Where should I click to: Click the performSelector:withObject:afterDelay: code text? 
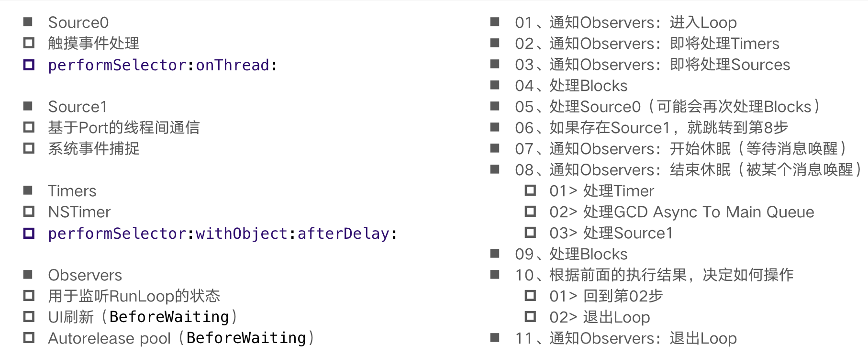tap(223, 234)
